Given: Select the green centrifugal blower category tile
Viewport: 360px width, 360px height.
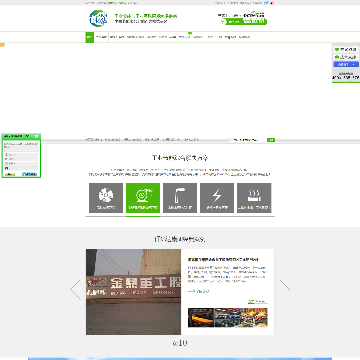Looking at the screenshot, I should coord(143,198).
